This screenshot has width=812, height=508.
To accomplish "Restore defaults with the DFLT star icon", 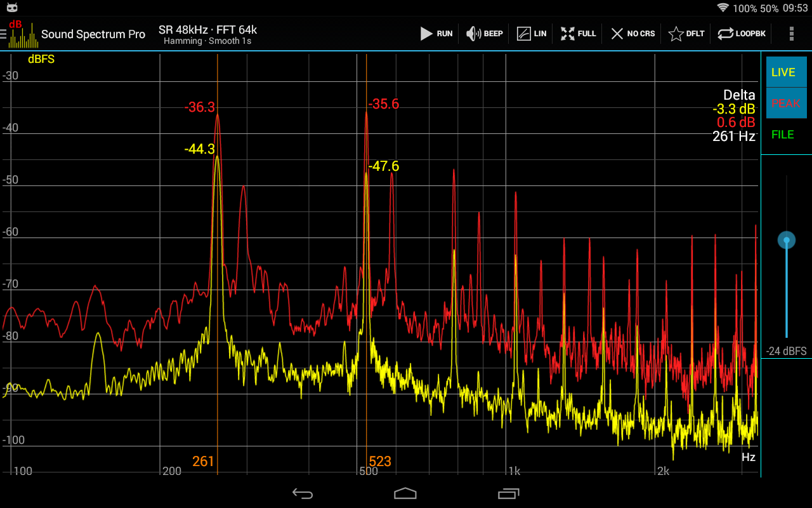I will tap(686, 34).
